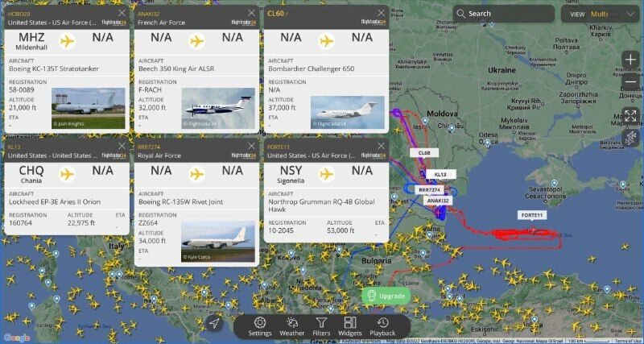
Task: Open the Weather overlay option
Action: [x=292, y=327]
